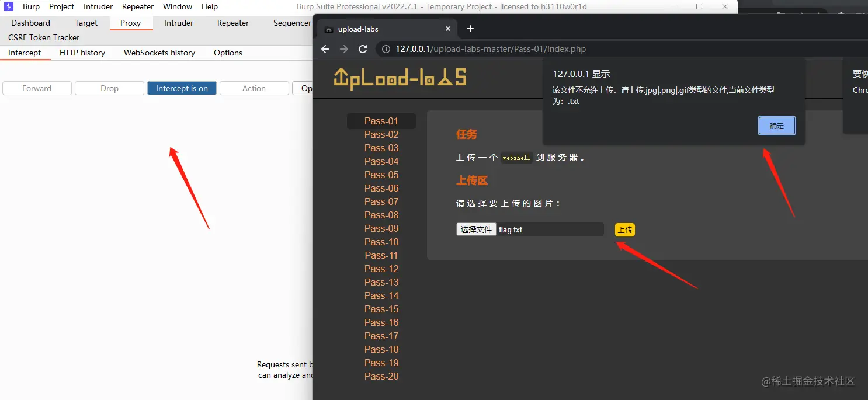Click the alert title 127.0.0.1 显示
The image size is (868, 400).
581,74
